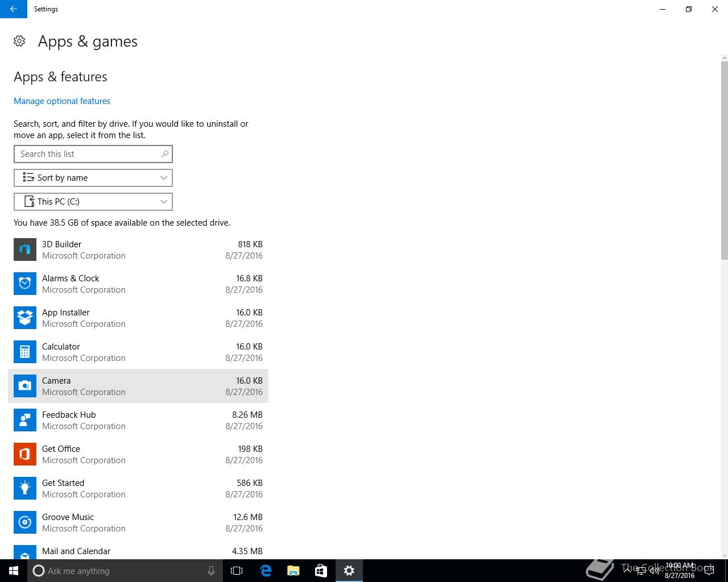Screen dimensions: 728x582
Task: Click the Camera app icon
Action: tap(25, 386)
